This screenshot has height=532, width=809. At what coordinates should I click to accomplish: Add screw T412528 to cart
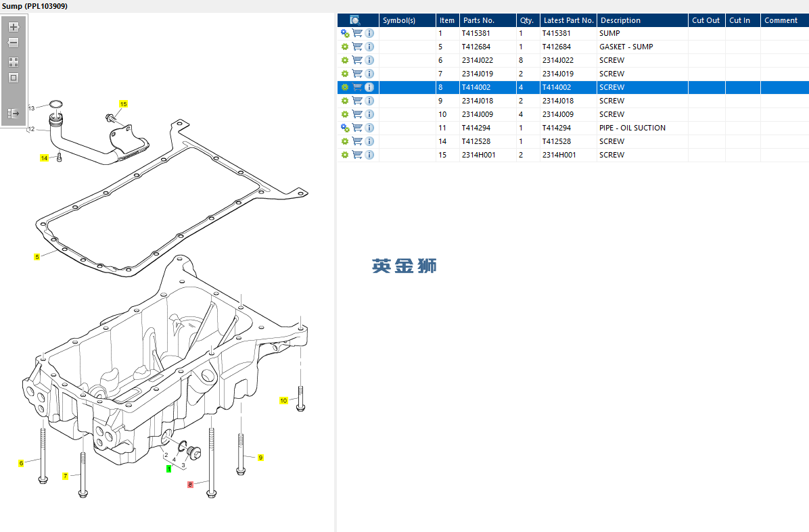(x=357, y=141)
